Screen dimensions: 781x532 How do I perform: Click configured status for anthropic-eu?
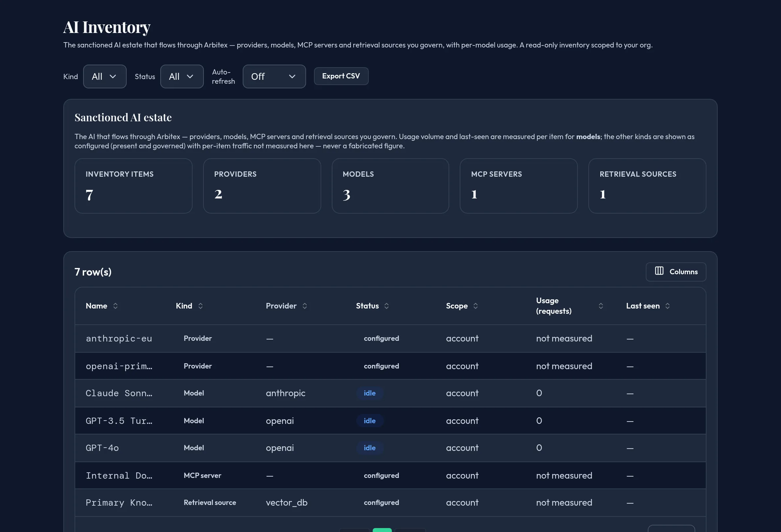pyautogui.click(x=381, y=339)
